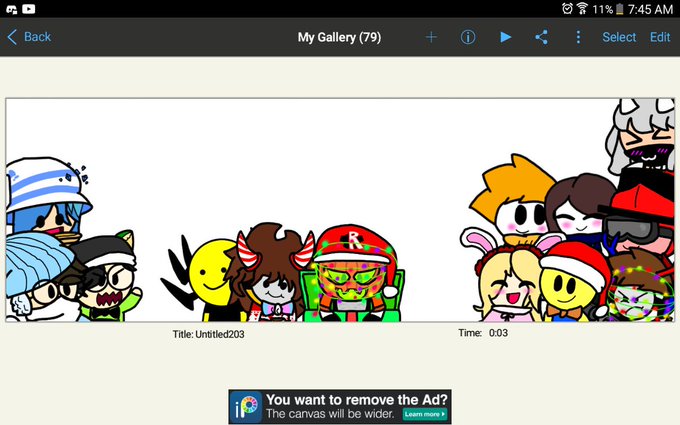Play the drawing process video
680x425 pixels.
505,37
